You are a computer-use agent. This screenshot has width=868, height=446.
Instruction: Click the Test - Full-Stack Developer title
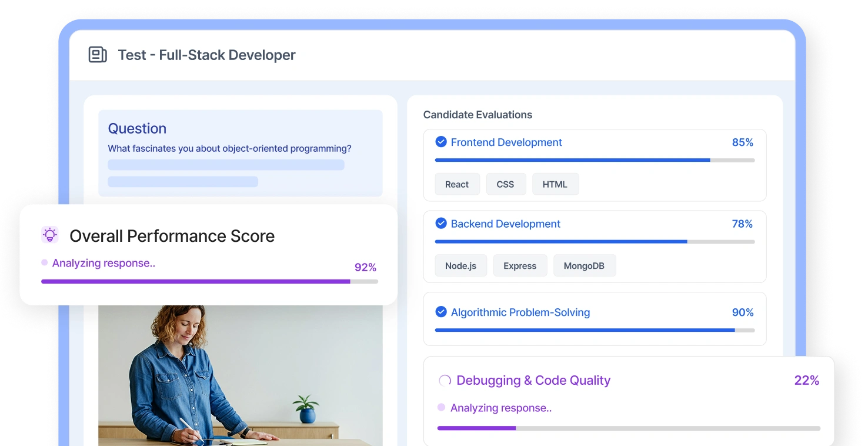pos(206,55)
